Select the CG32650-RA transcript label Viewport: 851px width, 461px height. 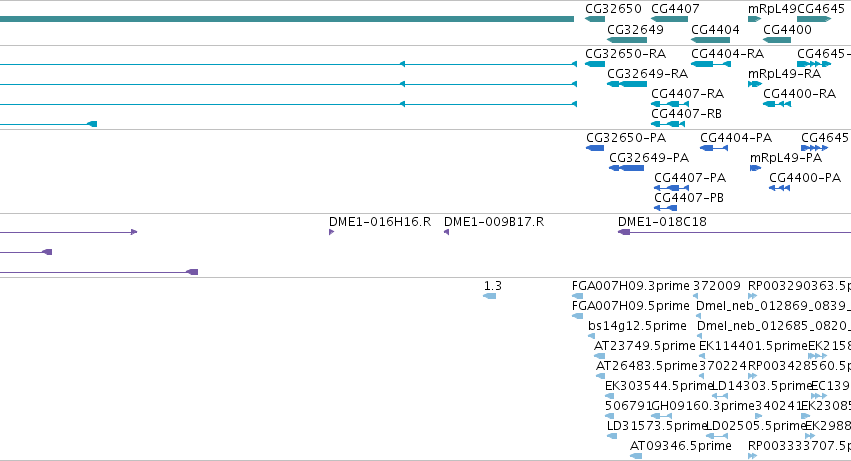625,54
